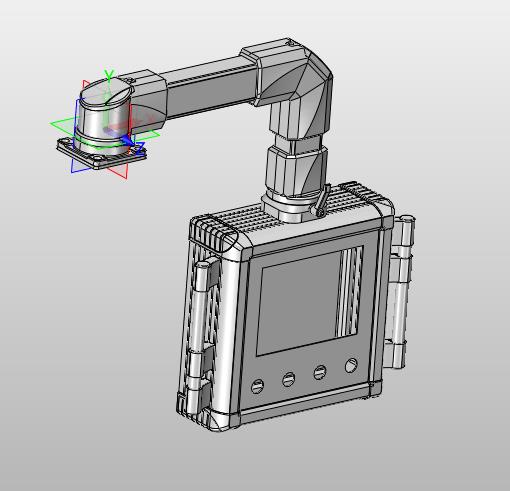510x491 pixels.
Task: Select the blue axis arrowhead of the triad
Action: pyautogui.click(x=127, y=140)
